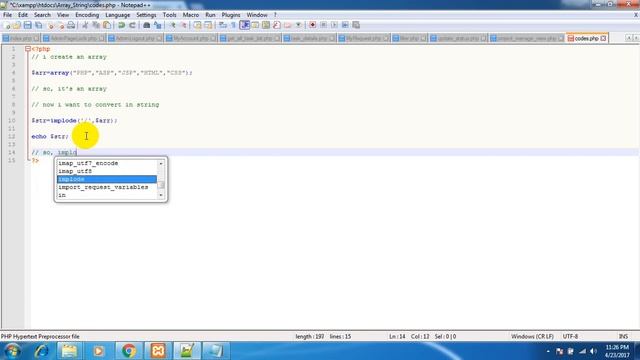Zoom in using the toolbar icon
The image size is (640, 360).
click(173, 25)
